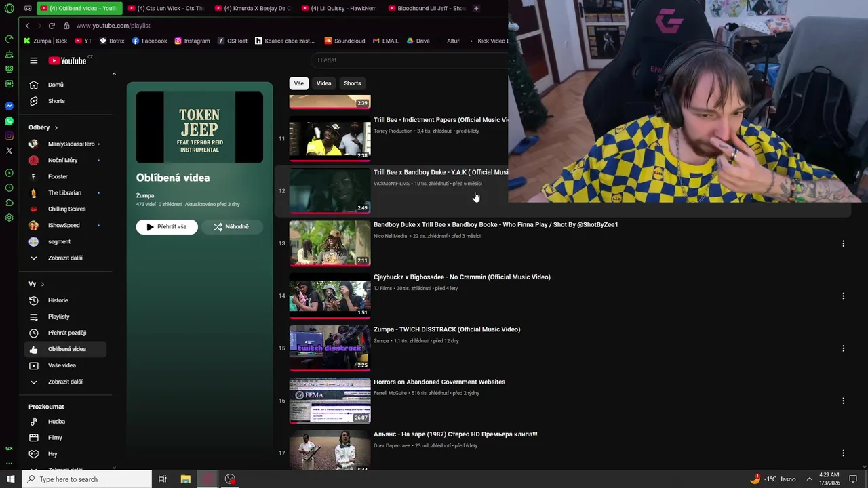Viewport: 868px width, 488px height.
Task: Select the Shorts filter chip
Action: (353, 83)
